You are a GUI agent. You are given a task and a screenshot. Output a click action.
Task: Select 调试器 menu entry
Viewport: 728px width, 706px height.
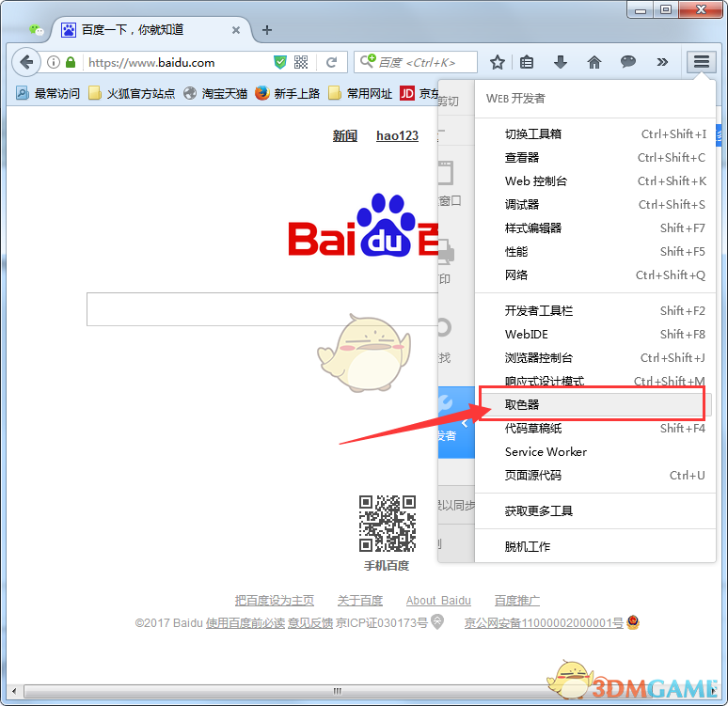[x=594, y=205]
